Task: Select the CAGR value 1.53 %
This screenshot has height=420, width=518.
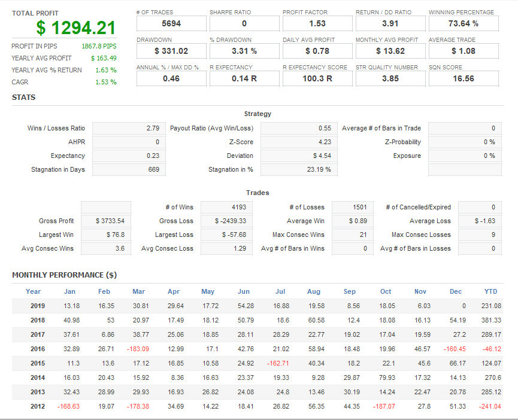Action: click(106, 82)
